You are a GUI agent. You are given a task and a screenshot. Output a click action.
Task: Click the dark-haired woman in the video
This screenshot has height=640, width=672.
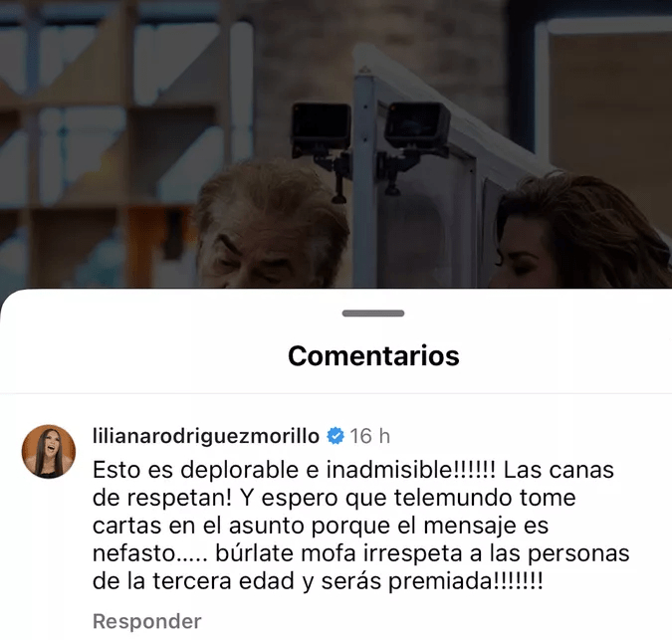point(578,234)
